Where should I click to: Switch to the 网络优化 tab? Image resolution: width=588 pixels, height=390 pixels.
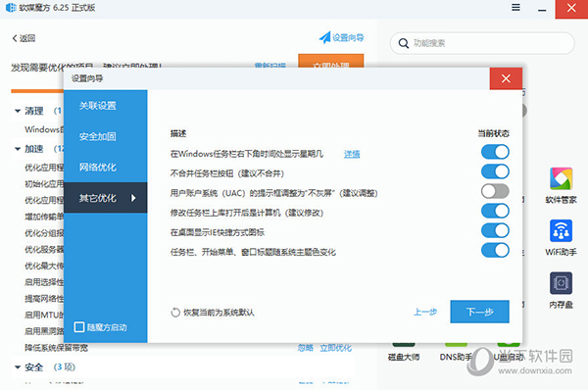click(x=106, y=168)
